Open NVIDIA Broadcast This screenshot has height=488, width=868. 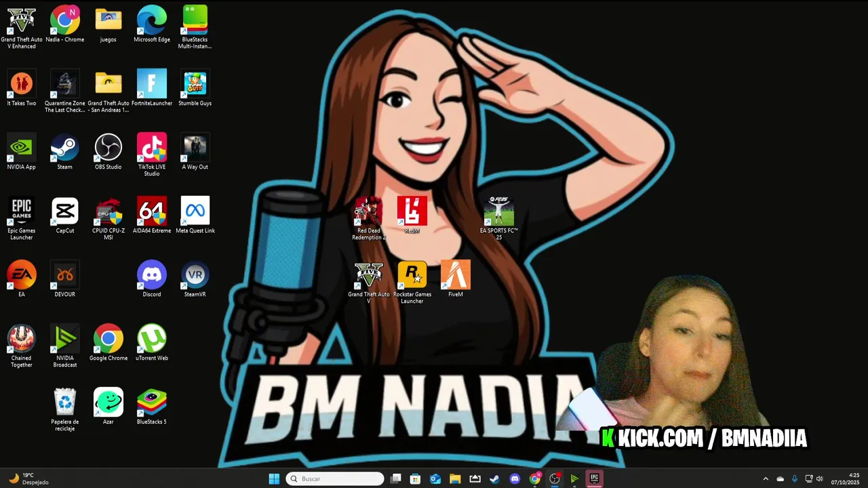65,346
